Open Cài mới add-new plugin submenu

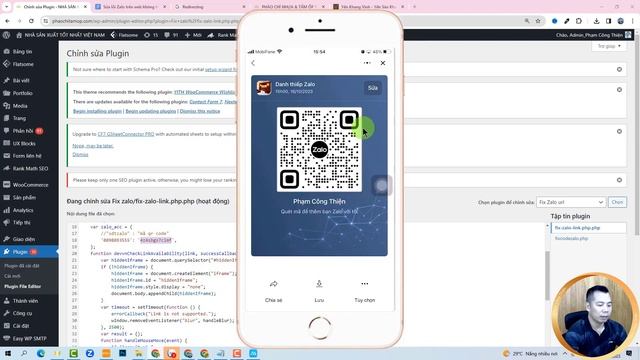(12, 276)
